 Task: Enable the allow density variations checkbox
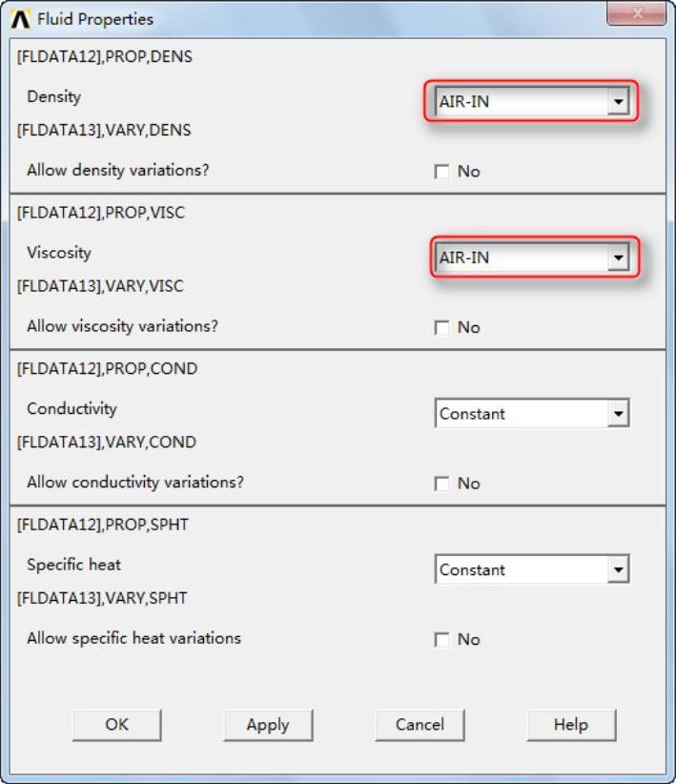click(x=441, y=172)
